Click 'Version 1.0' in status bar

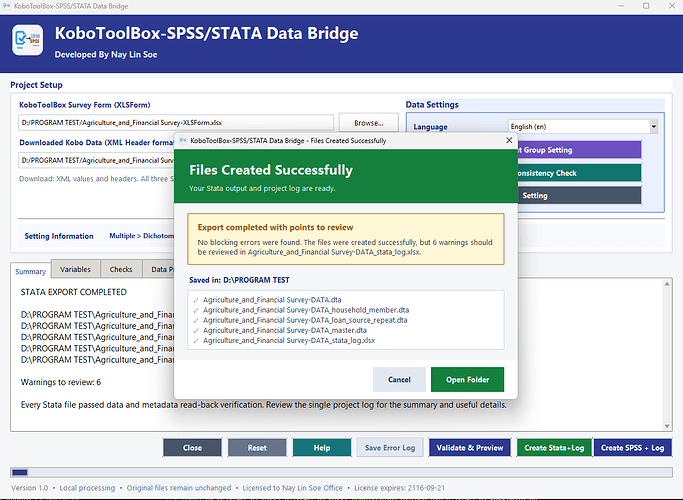[30, 488]
